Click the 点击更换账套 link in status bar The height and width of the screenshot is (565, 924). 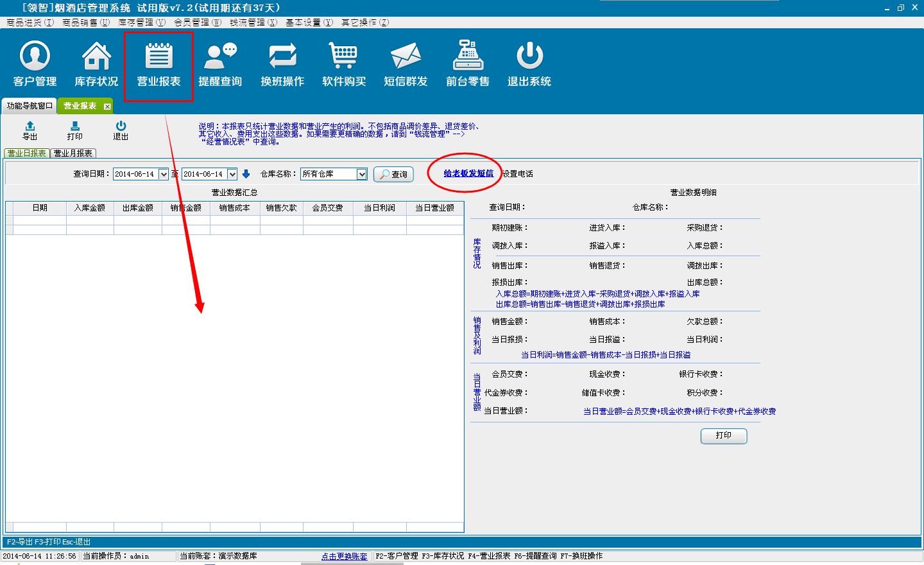345,557
